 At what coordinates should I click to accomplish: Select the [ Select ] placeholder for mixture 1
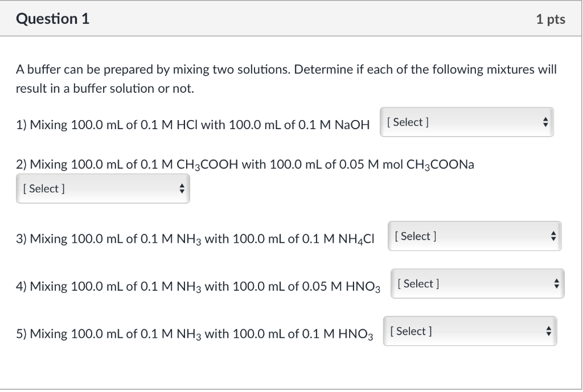(408, 122)
